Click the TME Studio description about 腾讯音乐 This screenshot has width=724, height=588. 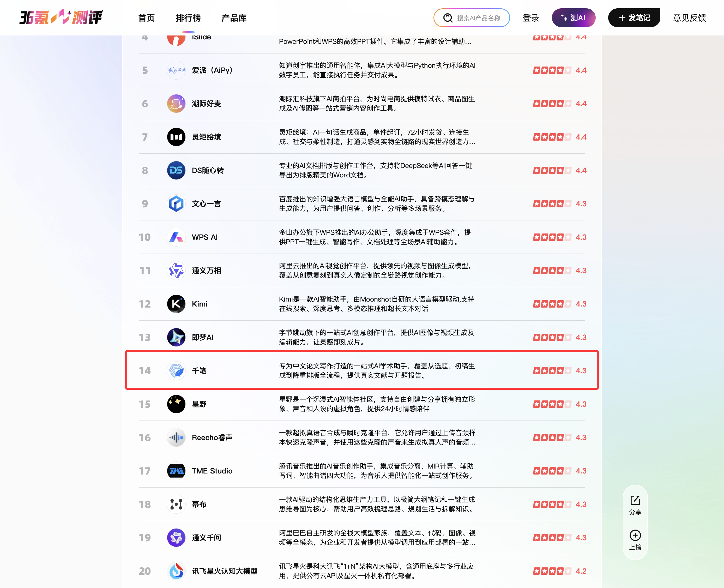pos(376,471)
